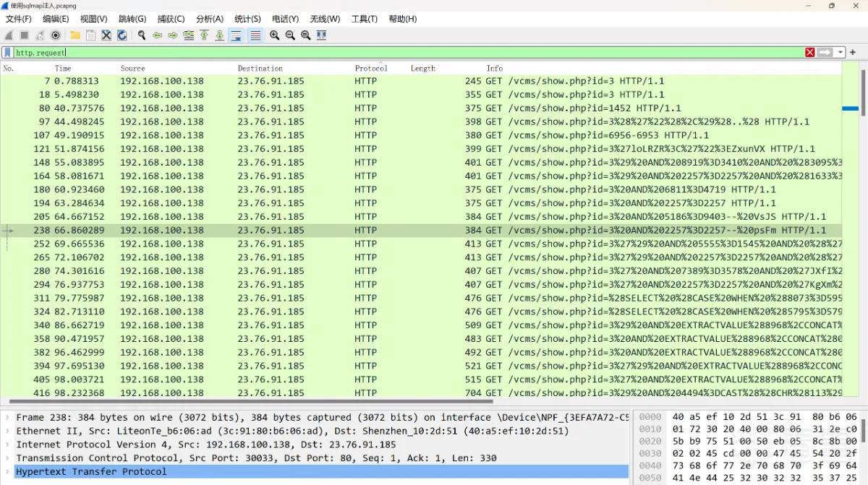Open the 视图(V) menu
The height and width of the screenshot is (485, 868).
coord(93,19)
